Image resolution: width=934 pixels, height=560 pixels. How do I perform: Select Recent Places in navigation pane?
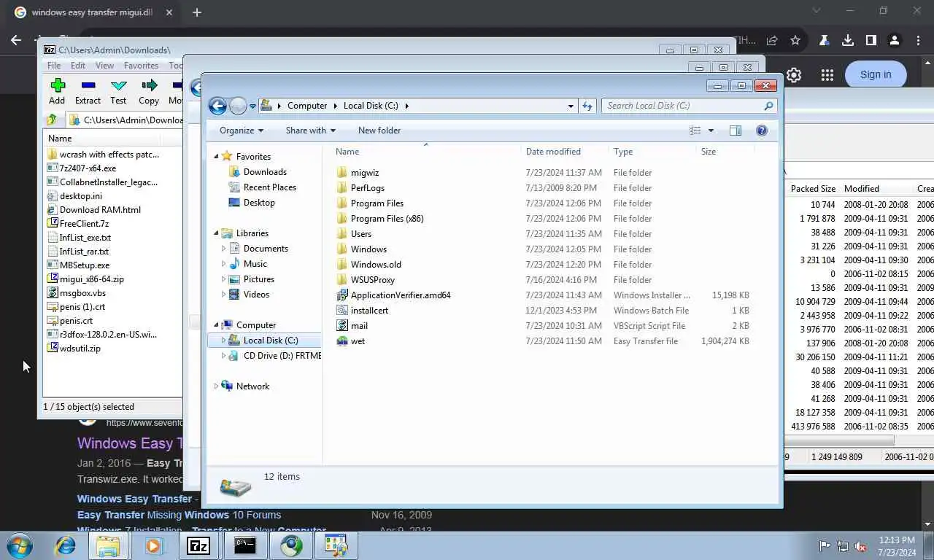pyautogui.click(x=269, y=187)
